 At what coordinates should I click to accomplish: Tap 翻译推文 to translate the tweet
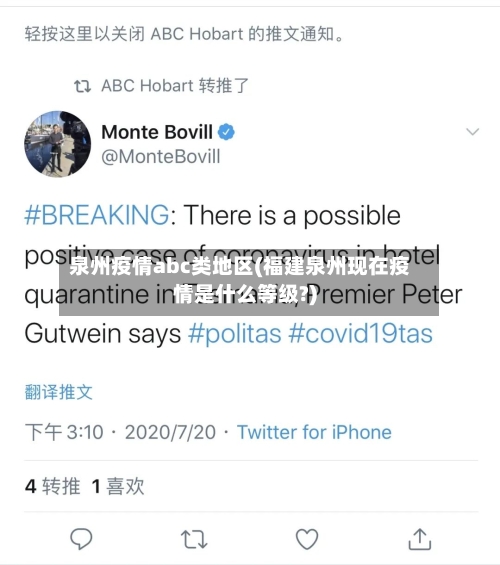click(59, 392)
